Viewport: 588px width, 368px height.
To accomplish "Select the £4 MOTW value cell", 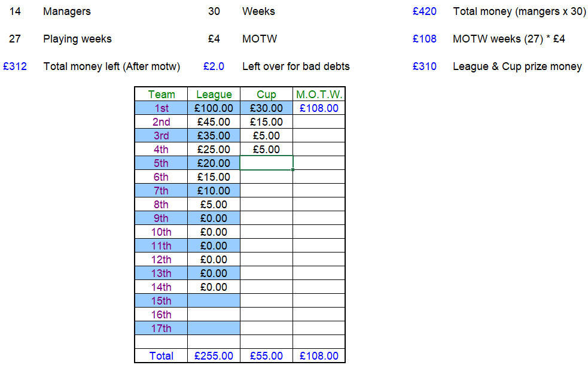I will coord(214,39).
